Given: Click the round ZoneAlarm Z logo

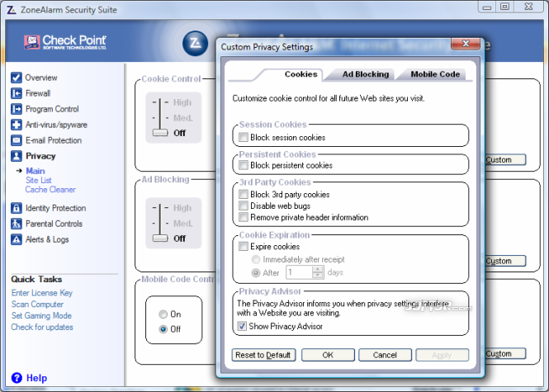Looking at the screenshot, I should pos(195,44).
